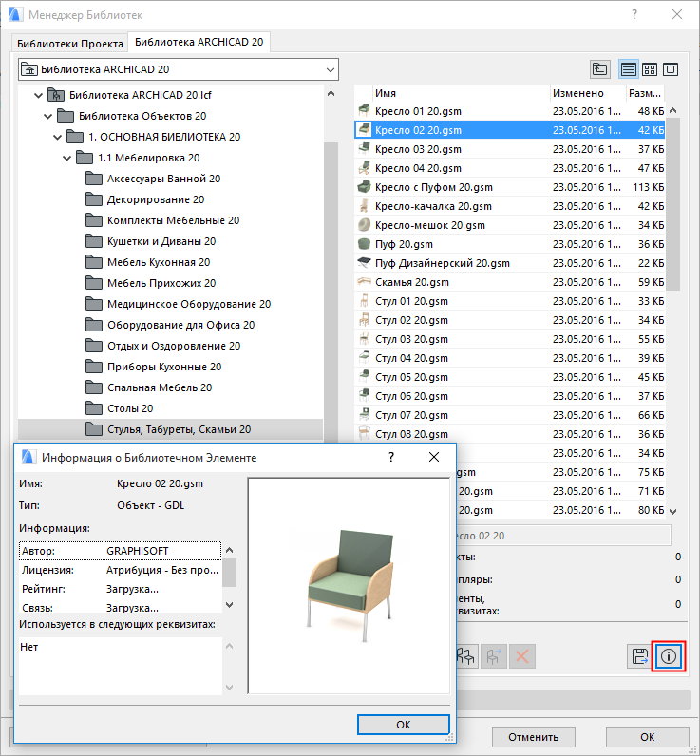Sort by Разм... size column header
The height and width of the screenshot is (756, 700).
click(x=645, y=93)
